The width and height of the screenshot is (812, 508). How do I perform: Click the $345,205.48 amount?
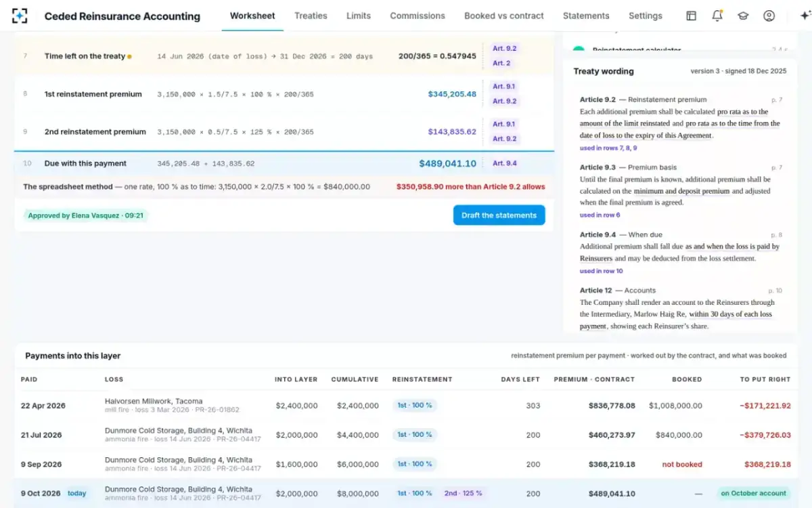point(452,94)
